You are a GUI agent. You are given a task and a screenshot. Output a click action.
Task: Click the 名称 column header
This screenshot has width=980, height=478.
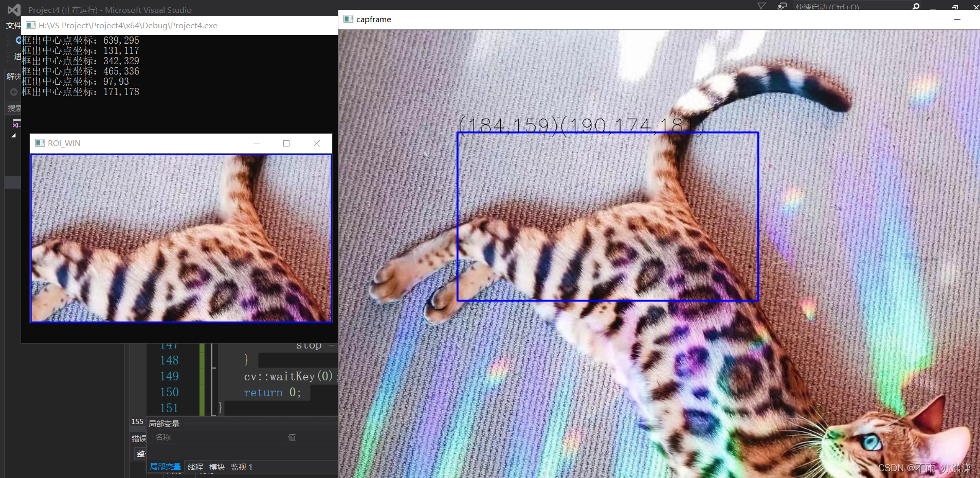(163, 437)
